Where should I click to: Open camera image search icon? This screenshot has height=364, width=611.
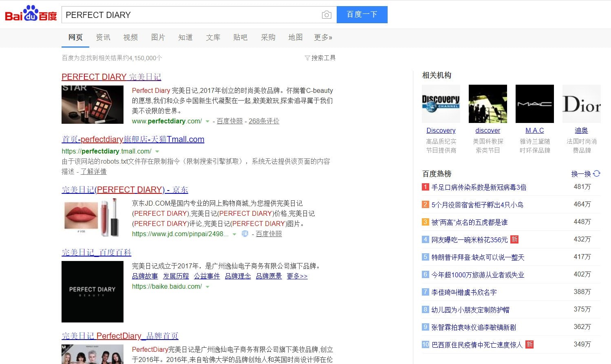point(326,15)
